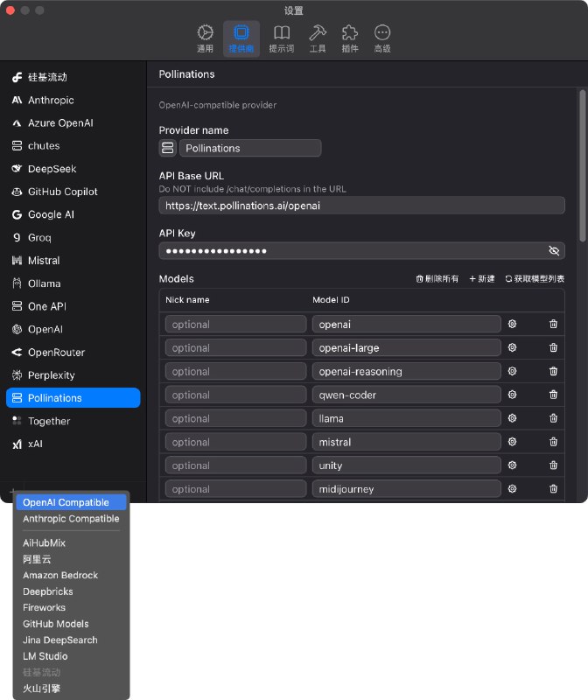This screenshot has height=700, width=588.
Task: Delete the openai model row
Action: (x=553, y=324)
